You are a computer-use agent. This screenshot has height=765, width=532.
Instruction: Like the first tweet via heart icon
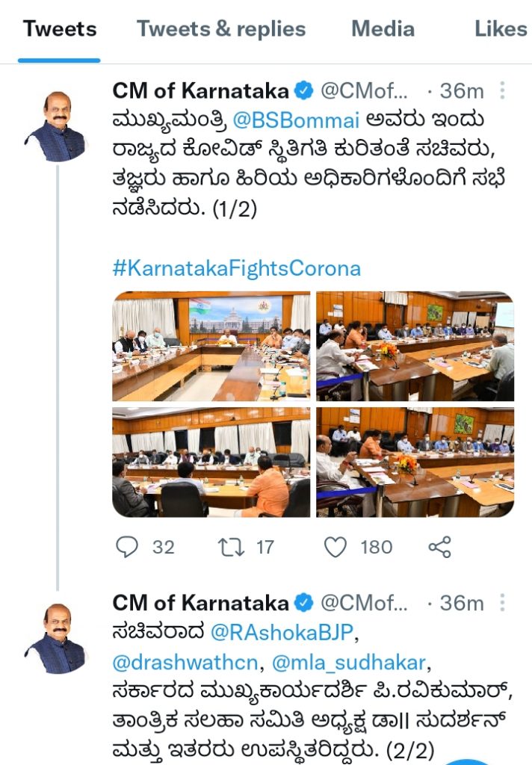tap(335, 547)
